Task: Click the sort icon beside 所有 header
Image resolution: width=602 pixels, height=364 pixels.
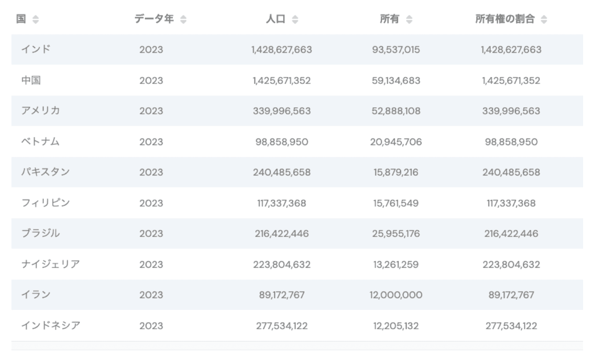Action: (x=409, y=20)
